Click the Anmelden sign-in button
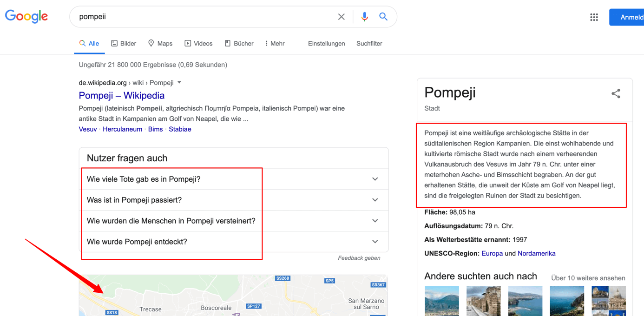Viewport: 644px width, 316px height. (628, 17)
